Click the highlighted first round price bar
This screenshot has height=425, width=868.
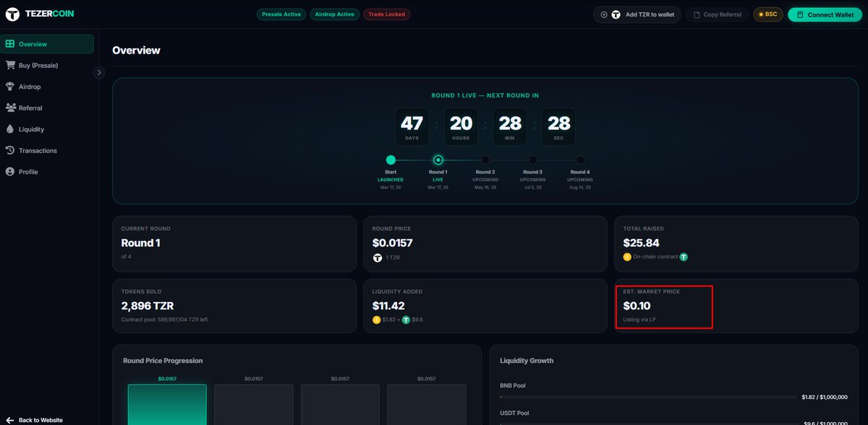pos(167,404)
